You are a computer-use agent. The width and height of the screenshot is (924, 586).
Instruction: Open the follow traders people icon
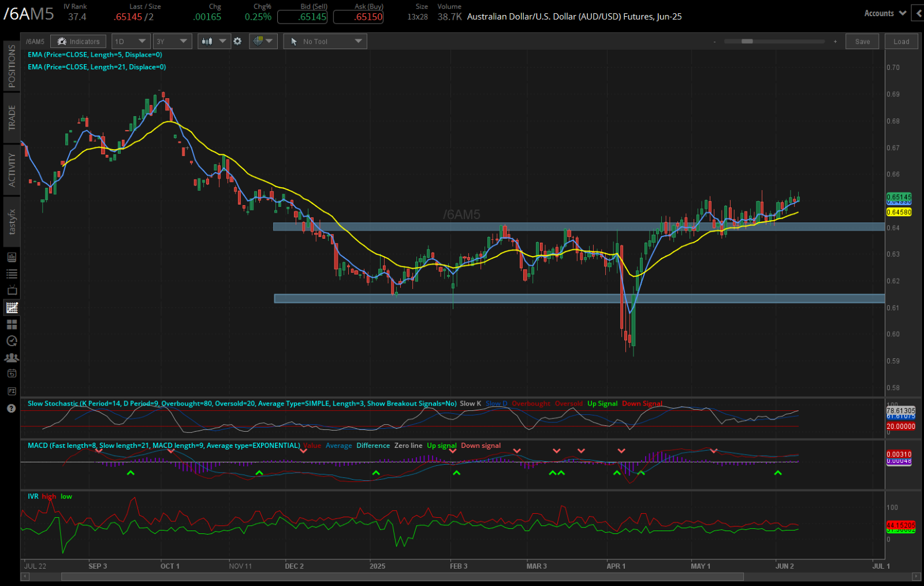(x=12, y=358)
